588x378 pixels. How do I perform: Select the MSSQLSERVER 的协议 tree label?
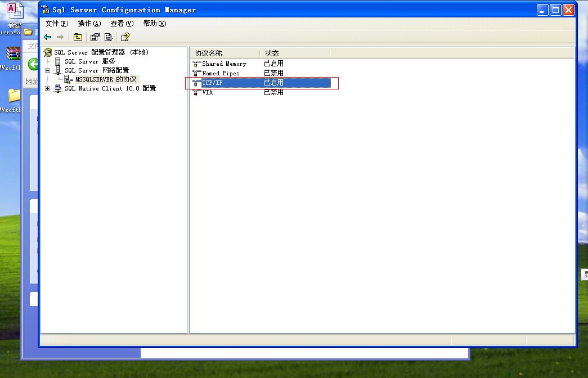coord(106,79)
